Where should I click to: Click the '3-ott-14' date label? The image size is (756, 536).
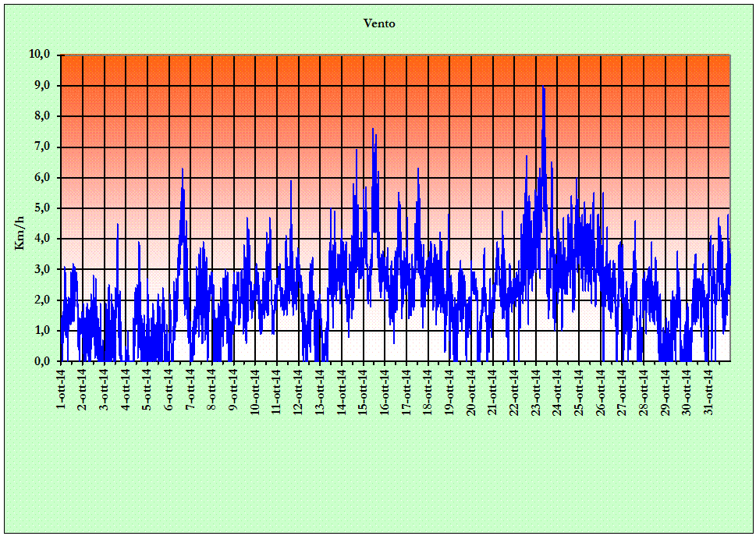[x=104, y=389]
